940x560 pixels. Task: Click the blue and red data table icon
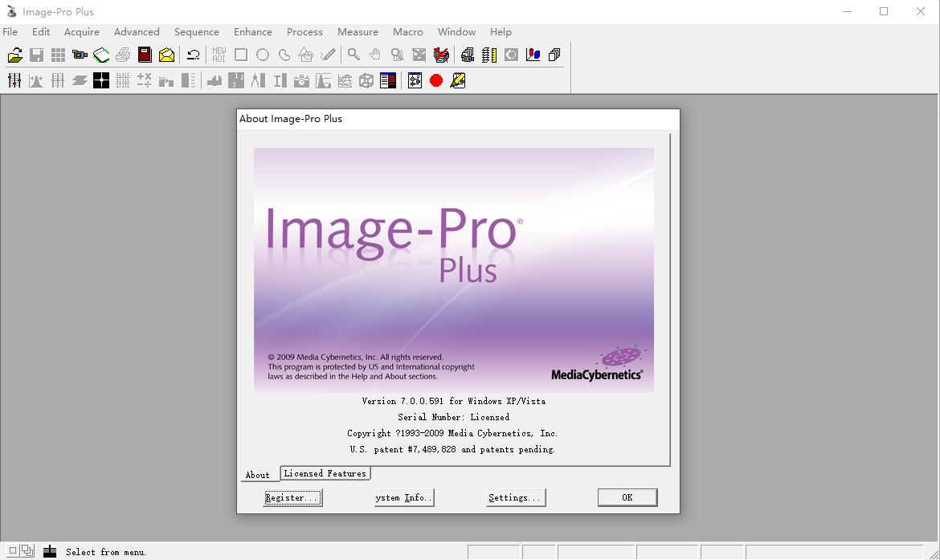click(388, 80)
